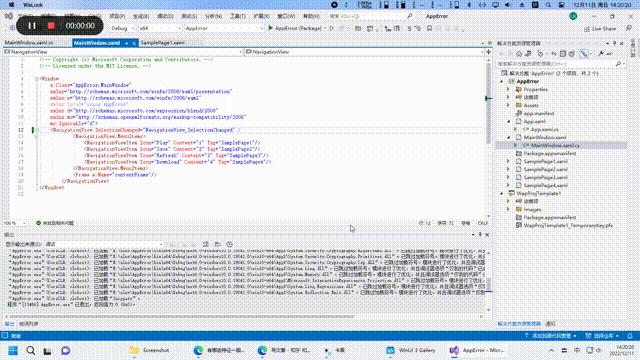Click the Home icon in Solution Explorer
Screen dimensions: 640x360
pyautogui.click(x=519, y=53)
